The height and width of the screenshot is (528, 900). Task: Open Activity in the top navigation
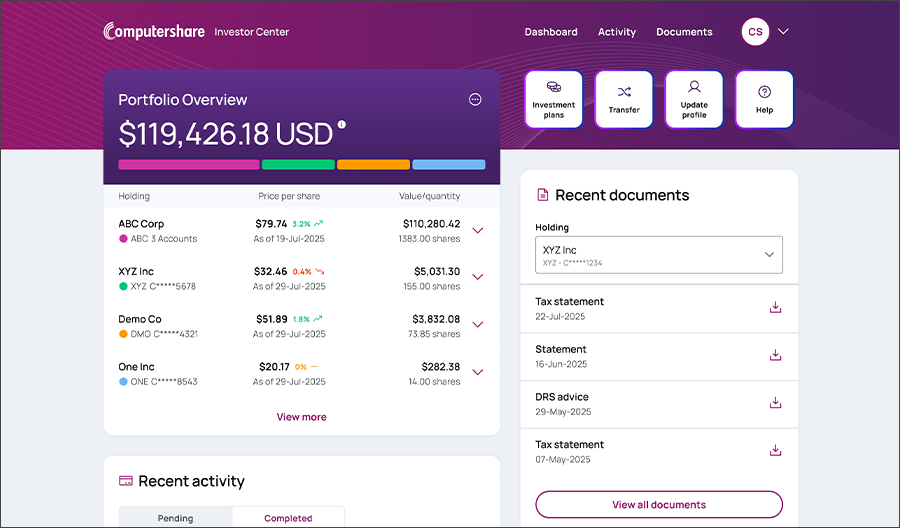coord(617,32)
